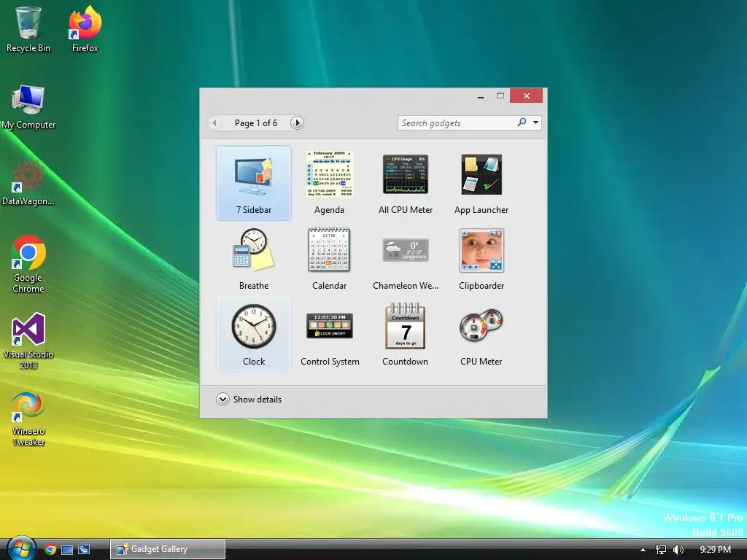Image resolution: width=747 pixels, height=560 pixels.
Task: Close the Gadget Gallery window
Action: [x=527, y=96]
